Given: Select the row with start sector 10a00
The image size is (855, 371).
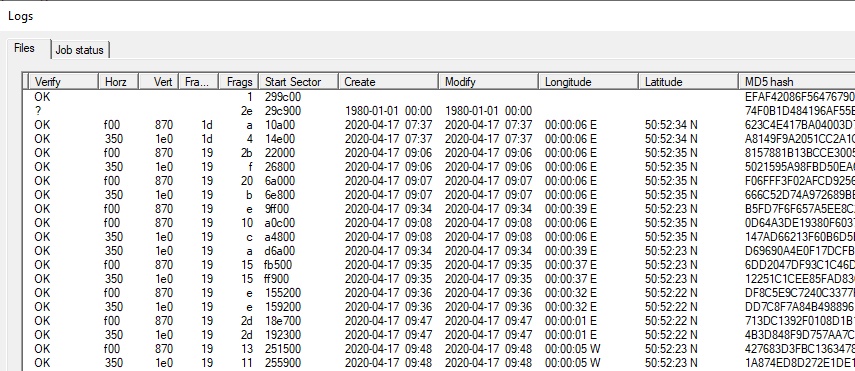Looking at the screenshot, I should pos(439,125).
